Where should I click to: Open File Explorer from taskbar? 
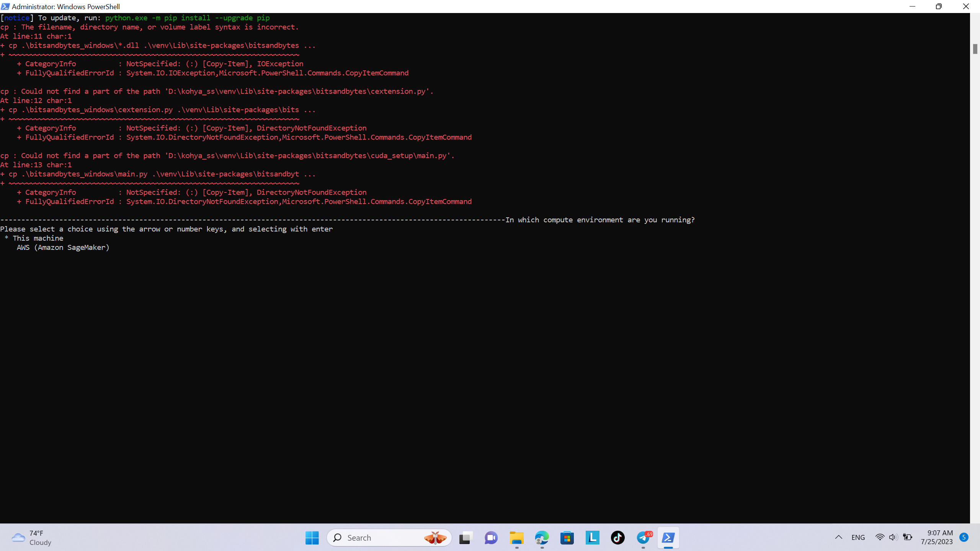516,538
